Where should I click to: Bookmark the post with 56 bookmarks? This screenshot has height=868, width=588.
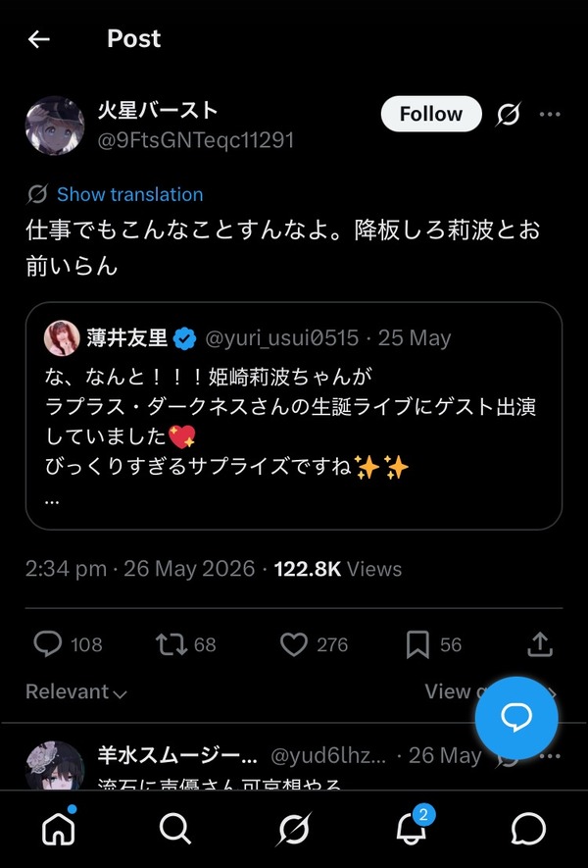(417, 645)
